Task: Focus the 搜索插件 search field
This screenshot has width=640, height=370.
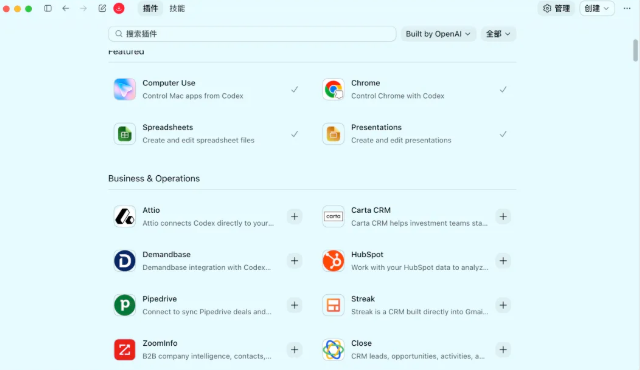Action: tap(252, 34)
